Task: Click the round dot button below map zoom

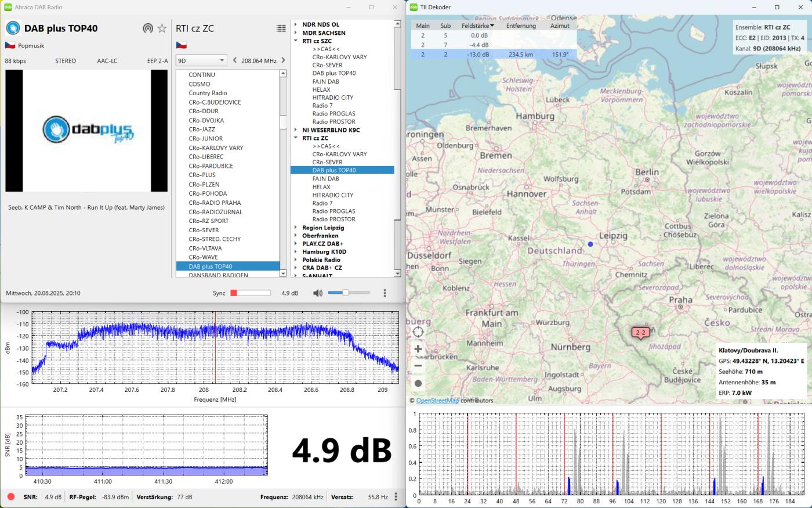Action: tap(418, 383)
